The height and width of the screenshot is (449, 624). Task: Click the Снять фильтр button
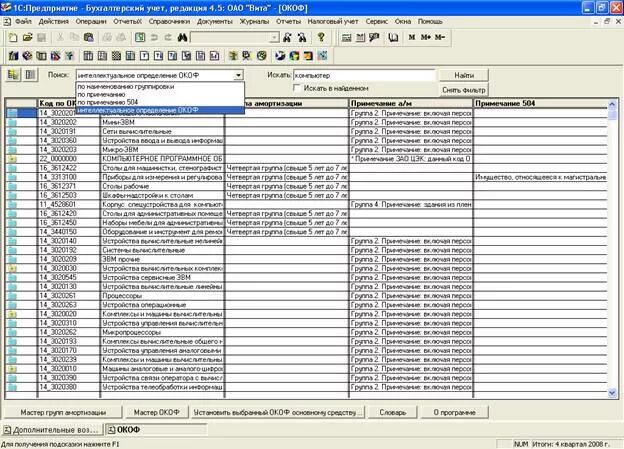tap(464, 90)
